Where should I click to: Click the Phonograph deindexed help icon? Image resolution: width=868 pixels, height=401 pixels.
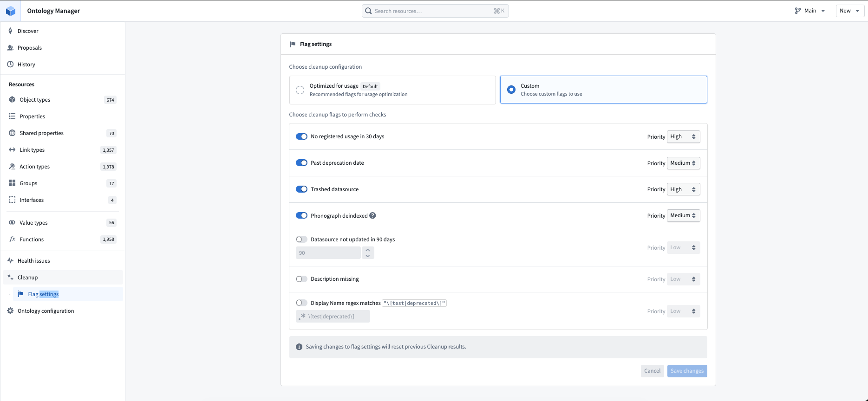(372, 216)
